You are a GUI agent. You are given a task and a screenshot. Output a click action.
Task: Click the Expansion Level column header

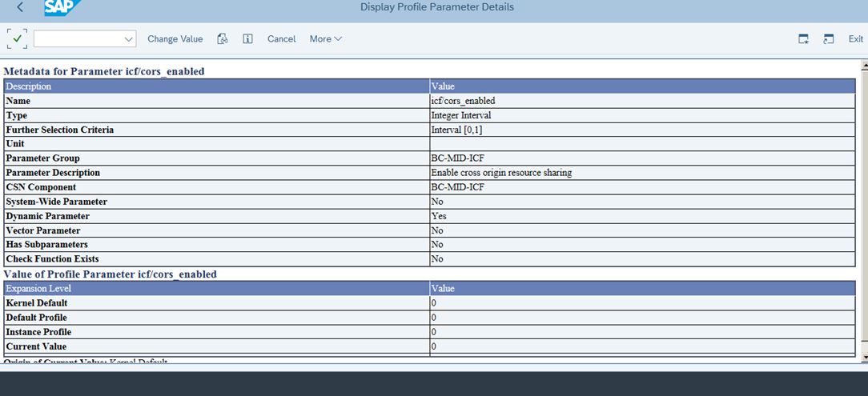coord(38,288)
